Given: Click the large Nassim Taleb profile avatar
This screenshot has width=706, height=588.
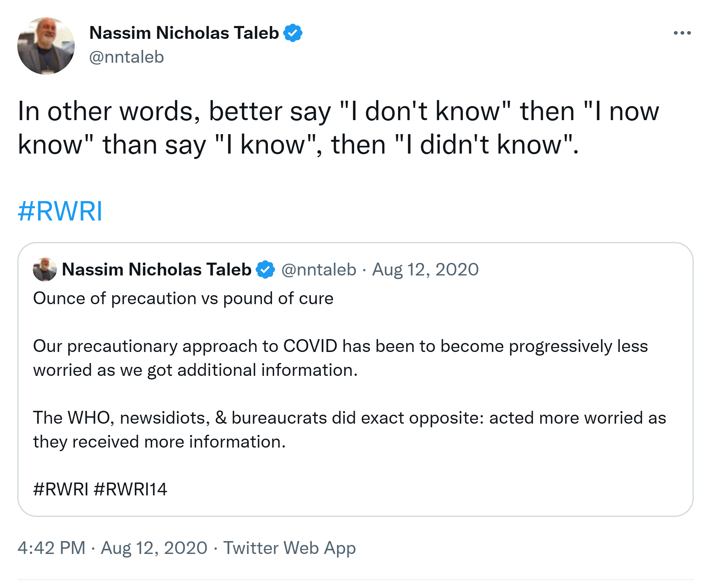Looking at the screenshot, I should pyautogui.click(x=46, y=46).
